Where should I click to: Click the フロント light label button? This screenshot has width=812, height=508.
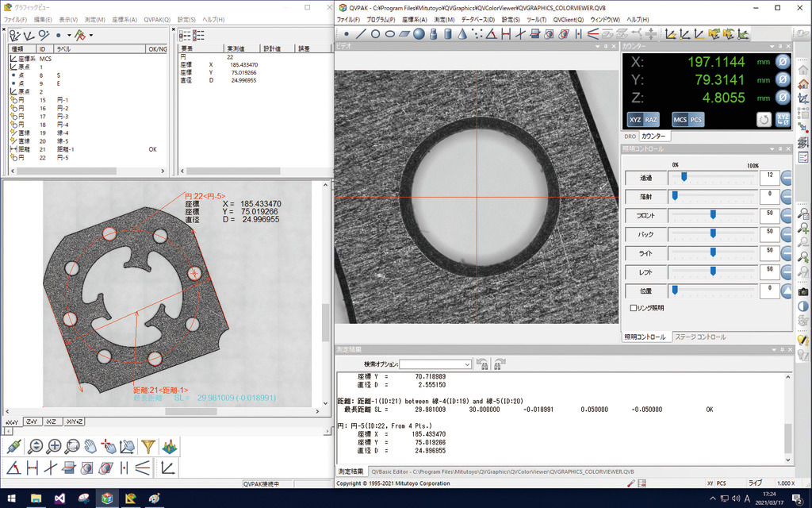pos(645,215)
